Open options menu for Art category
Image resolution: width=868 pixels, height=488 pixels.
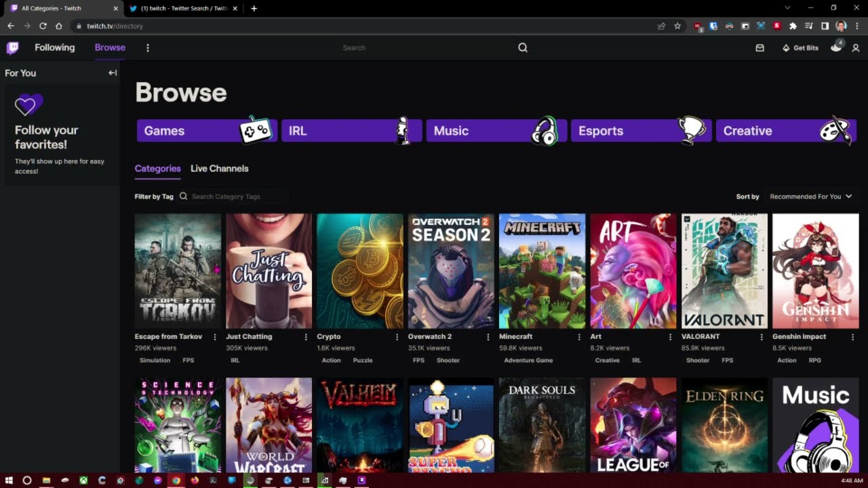[670, 337]
